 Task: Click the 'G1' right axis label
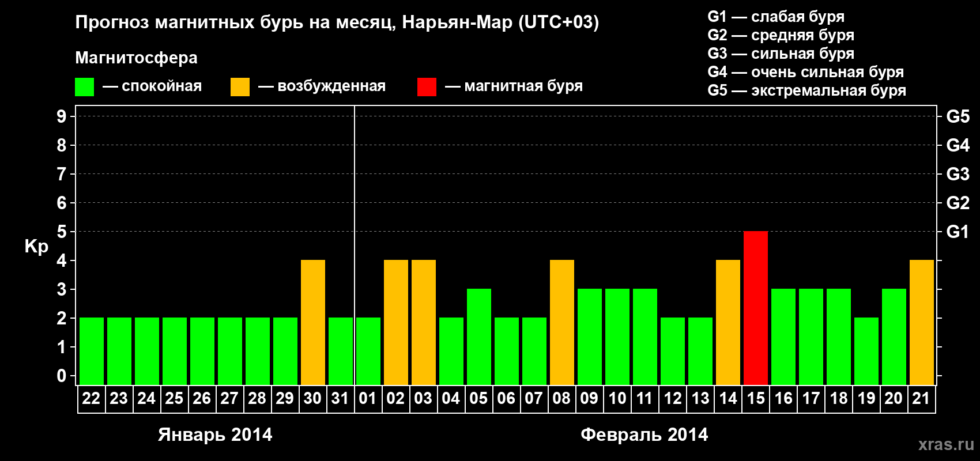(x=958, y=232)
